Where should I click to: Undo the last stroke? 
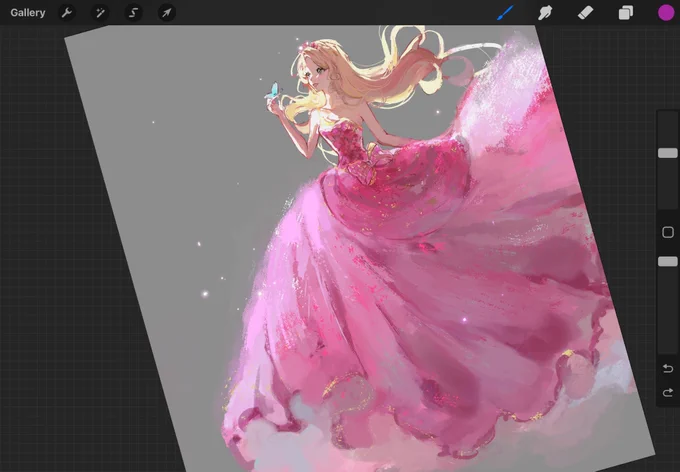click(668, 369)
